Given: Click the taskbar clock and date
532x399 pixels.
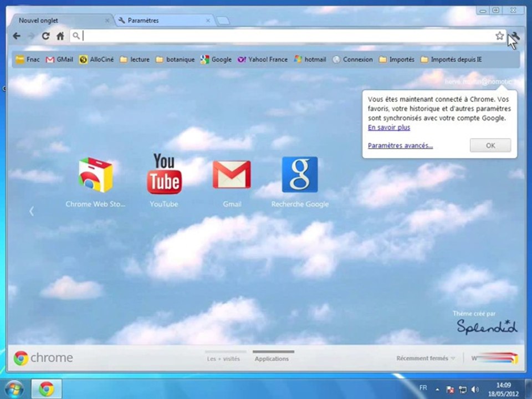Looking at the screenshot, I should [504, 390].
